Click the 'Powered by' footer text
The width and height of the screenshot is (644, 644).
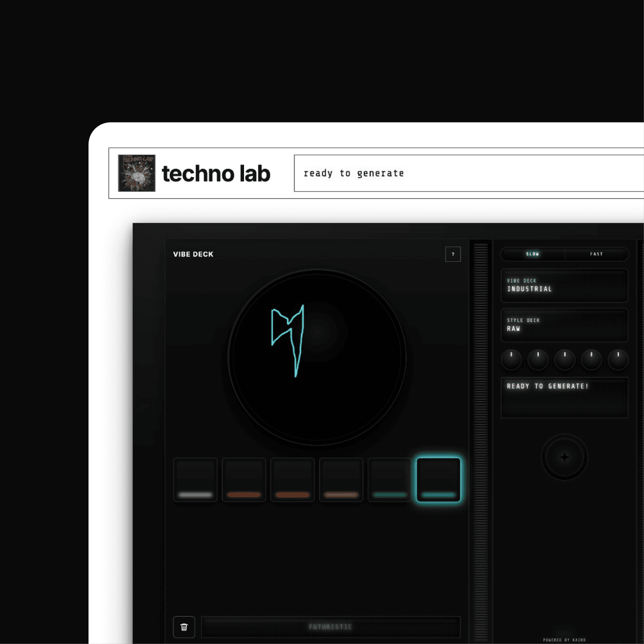click(564, 640)
